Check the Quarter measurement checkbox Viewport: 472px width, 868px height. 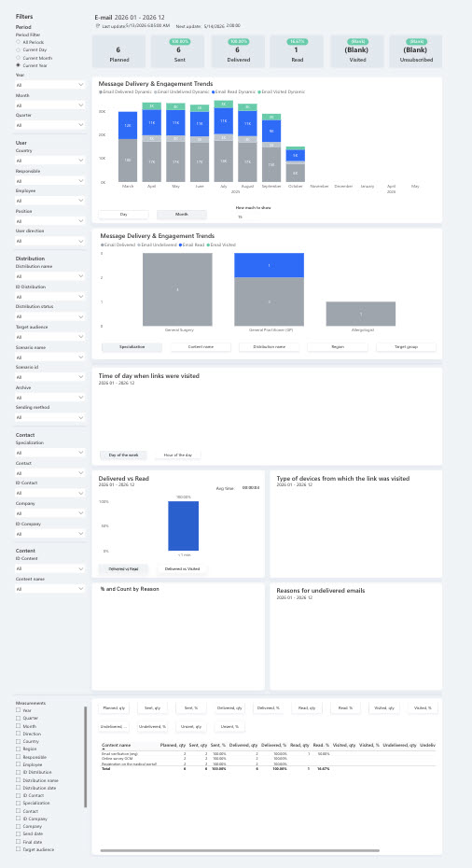pyautogui.click(x=19, y=718)
